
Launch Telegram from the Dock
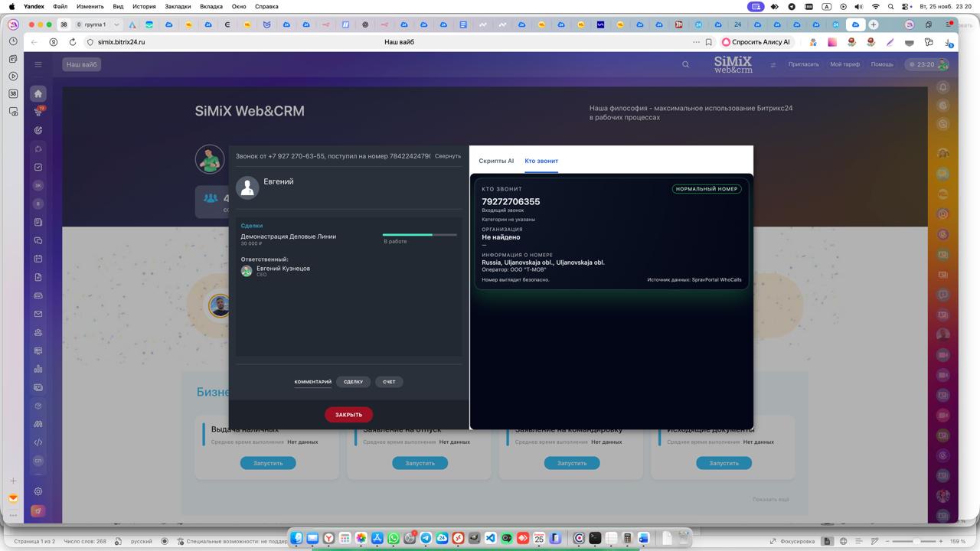pyautogui.click(x=426, y=538)
